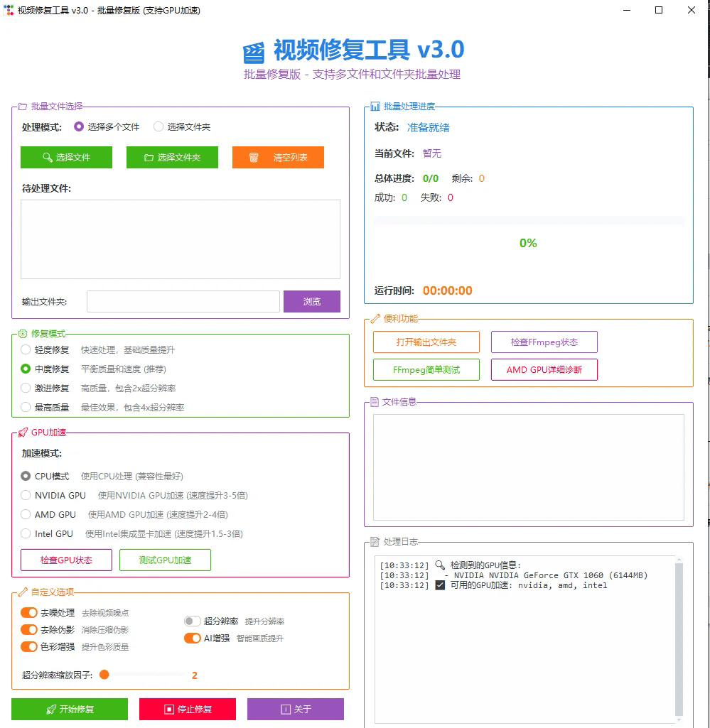
Task: Click the folder icon beside 批量文件选择 header
Action: pyautogui.click(x=22, y=107)
